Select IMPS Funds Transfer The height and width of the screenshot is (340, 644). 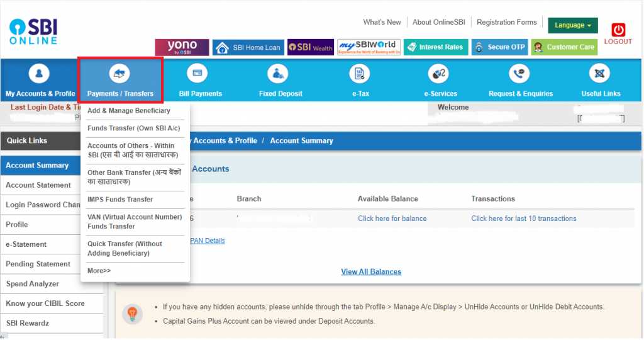[120, 200]
